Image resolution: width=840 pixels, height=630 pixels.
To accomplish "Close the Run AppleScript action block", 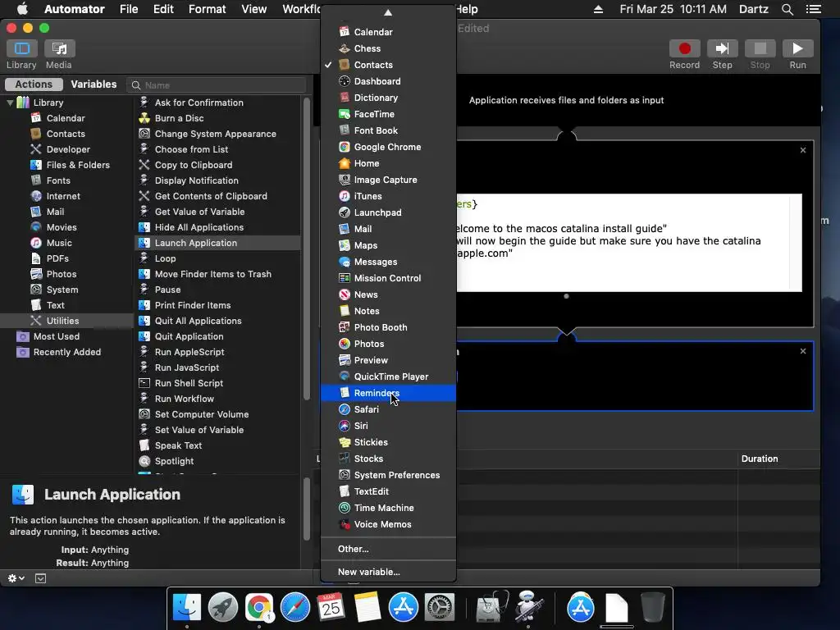I will (802, 150).
